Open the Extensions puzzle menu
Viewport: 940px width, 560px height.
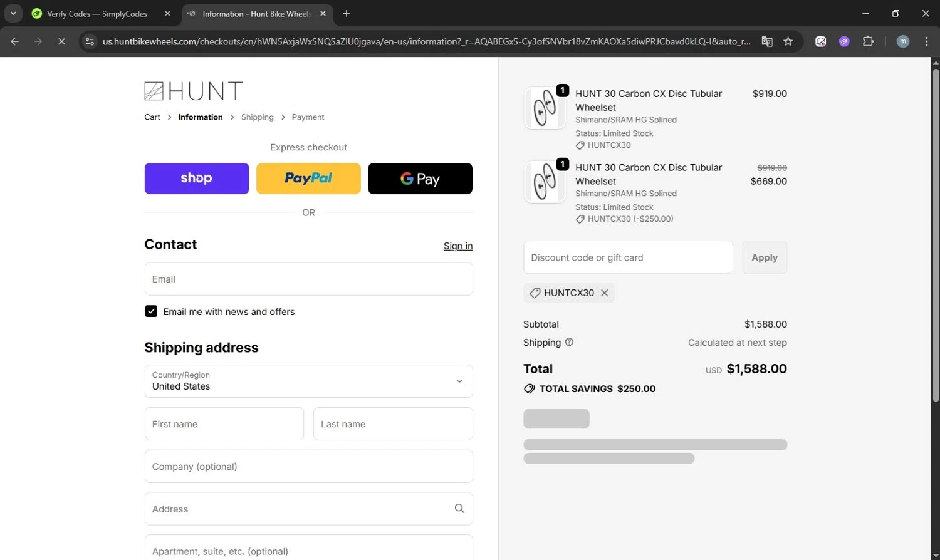tap(868, 41)
